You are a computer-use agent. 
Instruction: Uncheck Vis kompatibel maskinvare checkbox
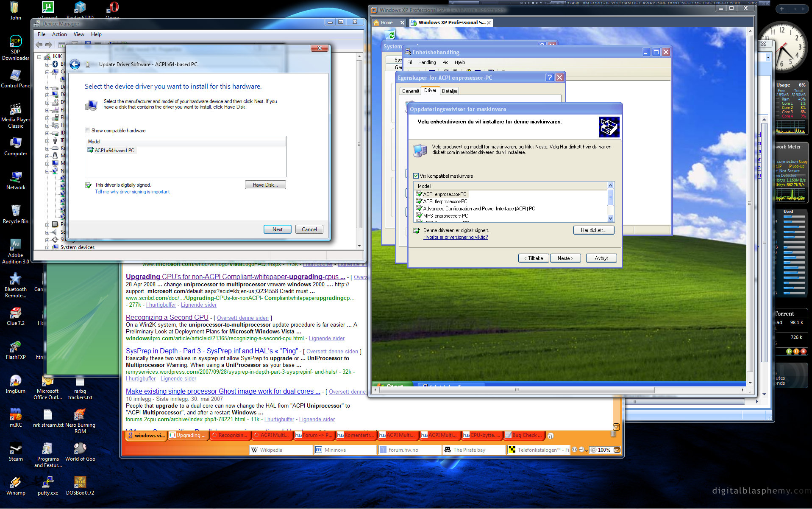pos(416,176)
